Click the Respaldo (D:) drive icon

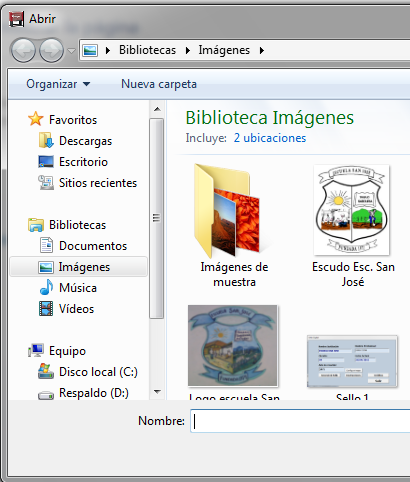46,395
